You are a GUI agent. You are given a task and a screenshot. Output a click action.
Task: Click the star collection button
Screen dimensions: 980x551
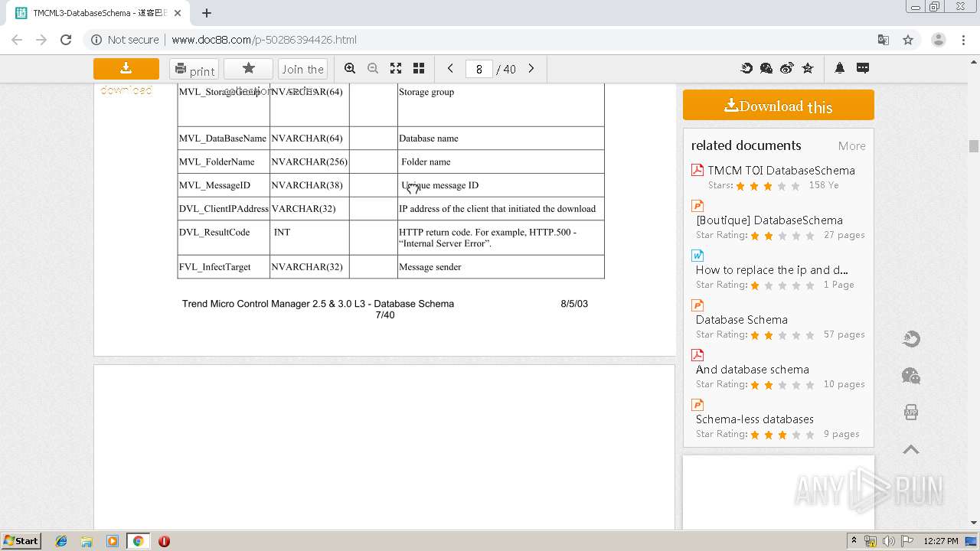pos(248,69)
